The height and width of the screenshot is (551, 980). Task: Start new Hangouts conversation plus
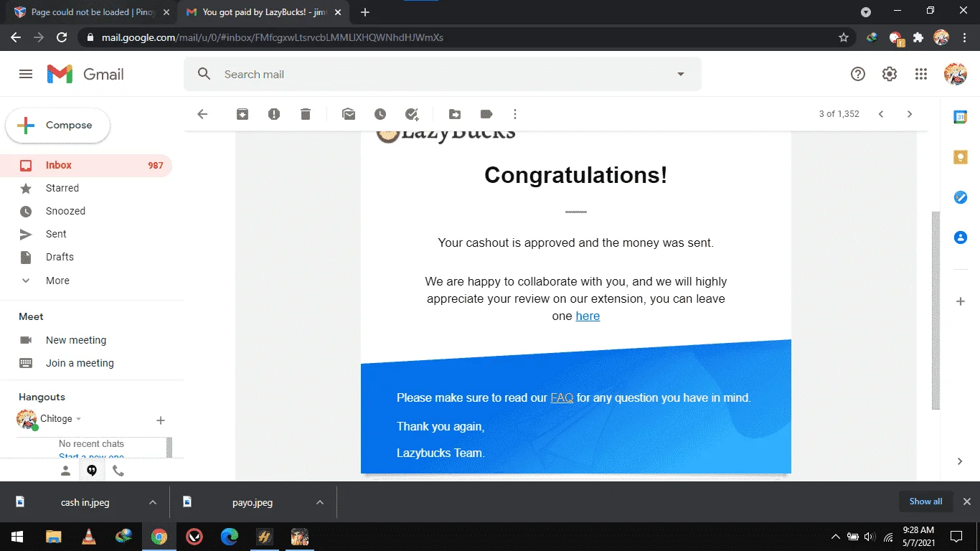point(161,420)
